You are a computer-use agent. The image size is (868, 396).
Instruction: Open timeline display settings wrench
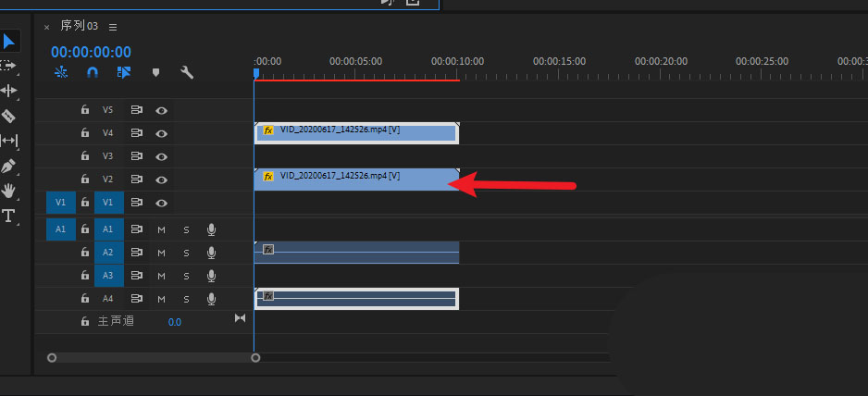[x=187, y=72]
